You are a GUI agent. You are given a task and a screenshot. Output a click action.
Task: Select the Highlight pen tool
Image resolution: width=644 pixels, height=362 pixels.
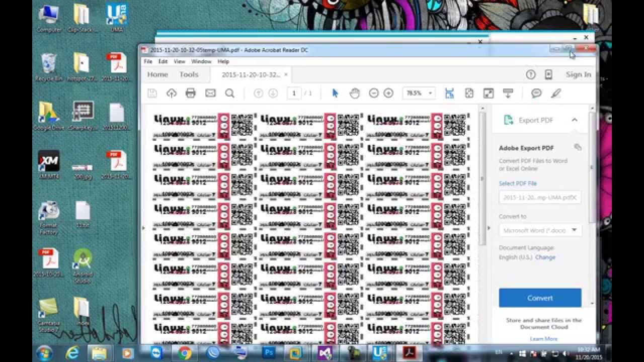[x=556, y=93]
